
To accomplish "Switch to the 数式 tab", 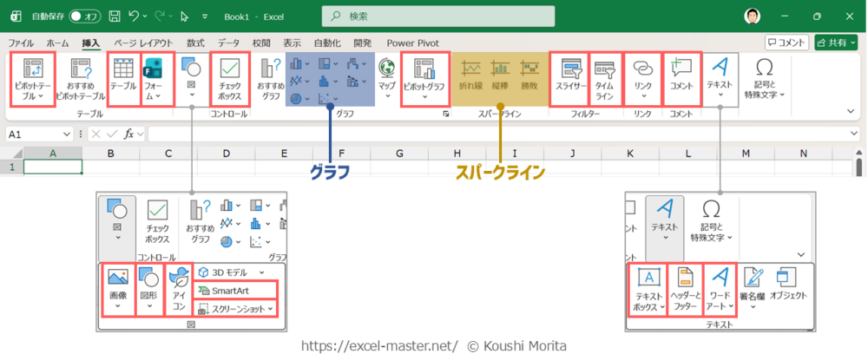I will pos(195,43).
